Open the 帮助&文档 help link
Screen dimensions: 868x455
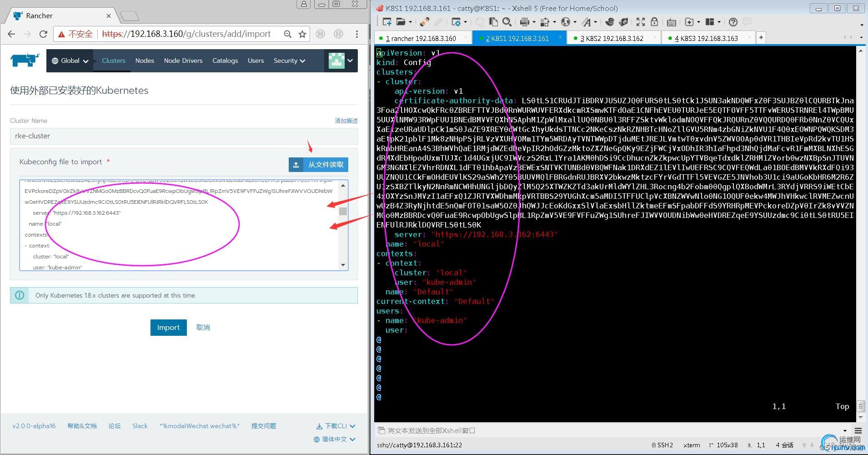point(82,426)
